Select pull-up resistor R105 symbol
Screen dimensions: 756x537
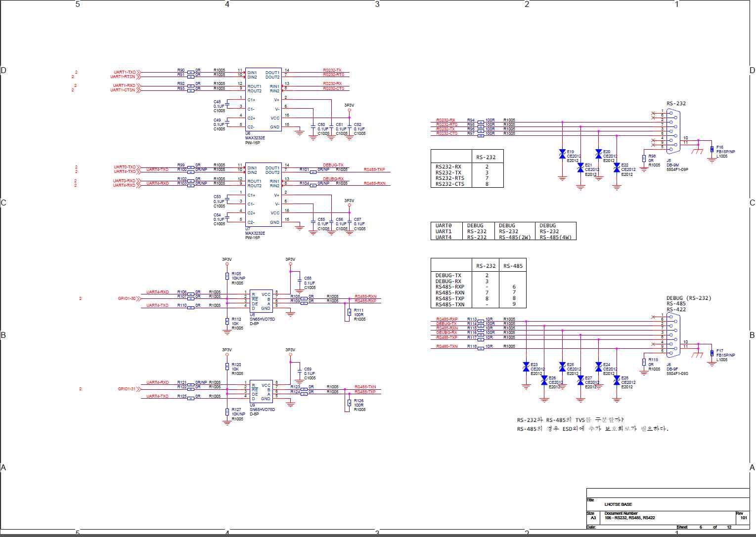pos(227,276)
